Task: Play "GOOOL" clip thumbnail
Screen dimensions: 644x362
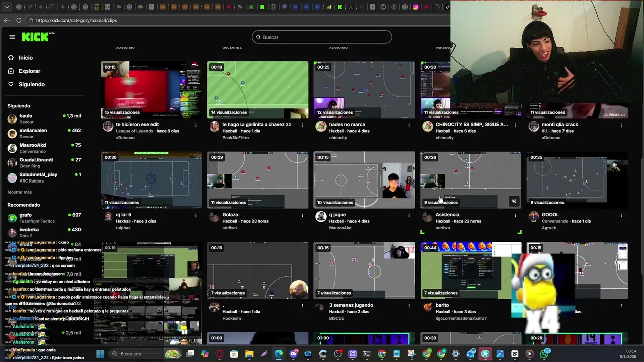Action: (577, 180)
